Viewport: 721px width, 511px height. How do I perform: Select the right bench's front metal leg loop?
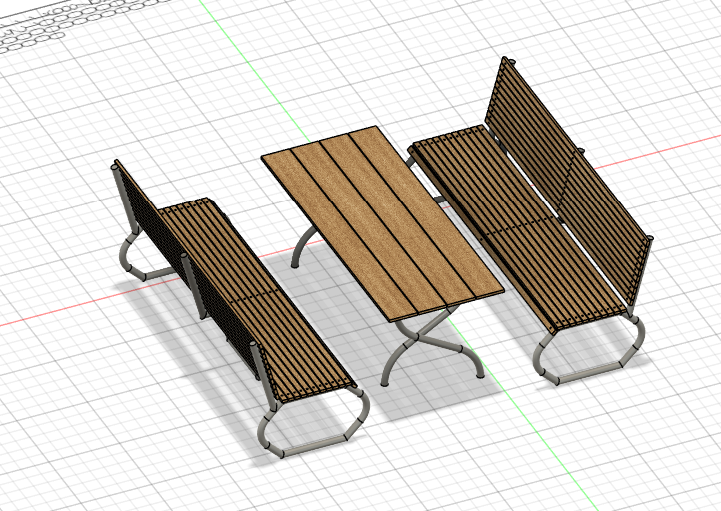589,350
